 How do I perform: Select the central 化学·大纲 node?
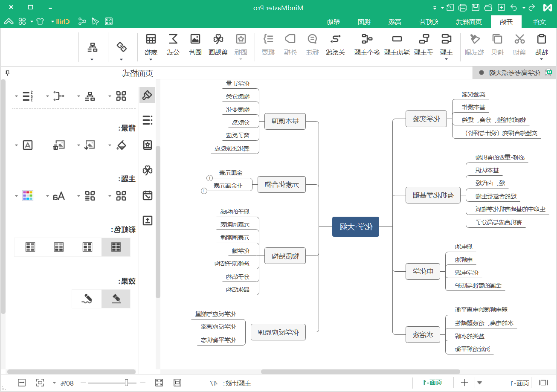tap(356, 226)
